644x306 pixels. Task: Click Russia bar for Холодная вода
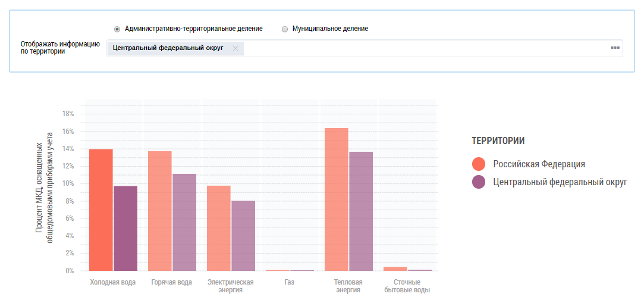tap(100, 210)
